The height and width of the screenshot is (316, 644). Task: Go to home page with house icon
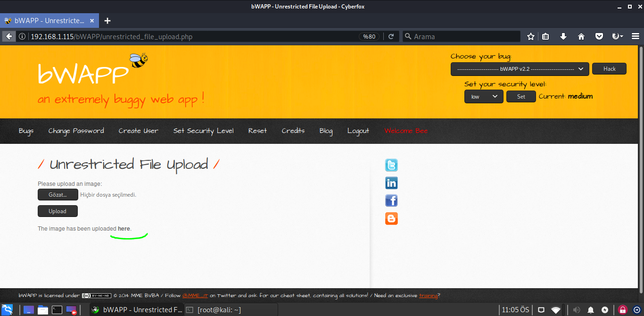click(581, 36)
